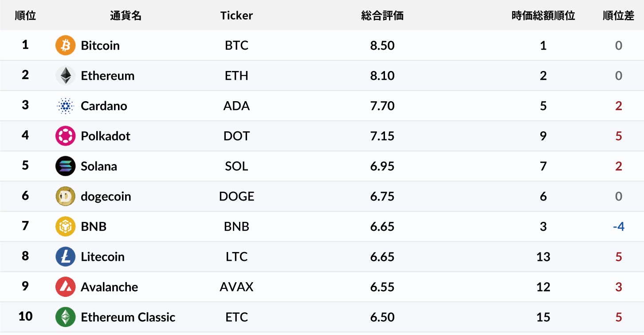Click the blue Litecoin logo icon
This screenshot has width=644, height=335.
pyautogui.click(x=66, y=257)
